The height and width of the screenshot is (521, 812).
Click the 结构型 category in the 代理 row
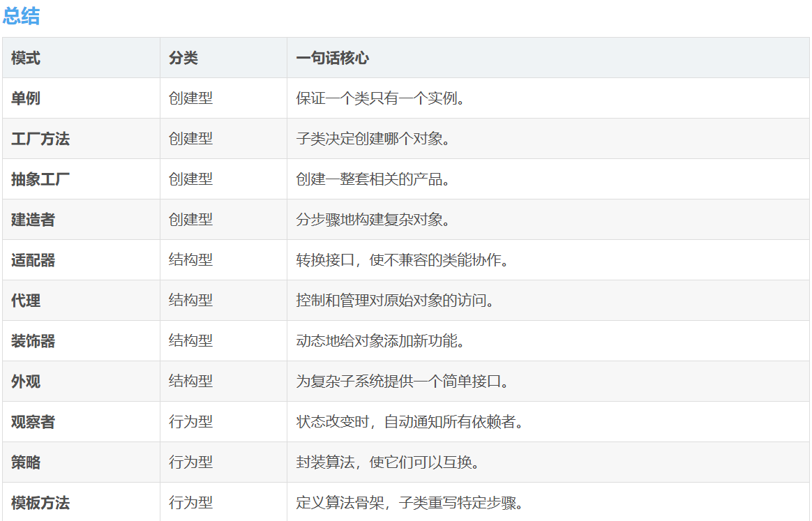tap(190, 301)
